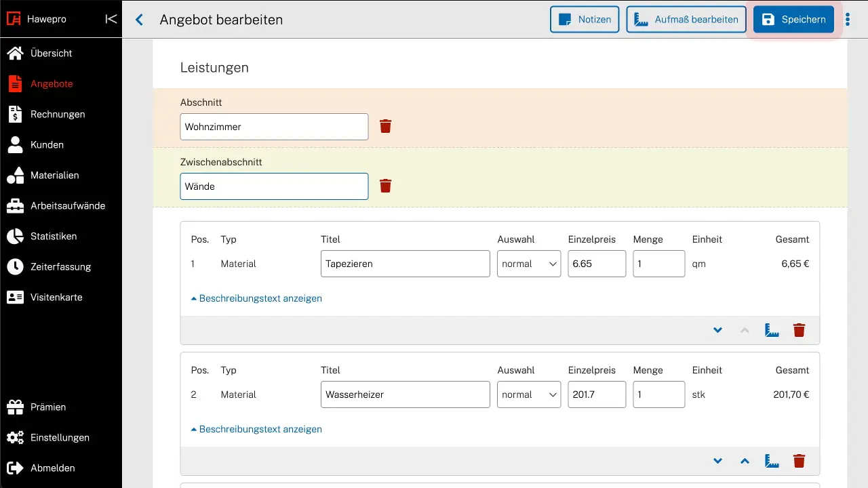The width and height of the screenshot is (868, 488).
Task: Open Zeiterfassung in the sidebar
Action: tap(61, 266)
